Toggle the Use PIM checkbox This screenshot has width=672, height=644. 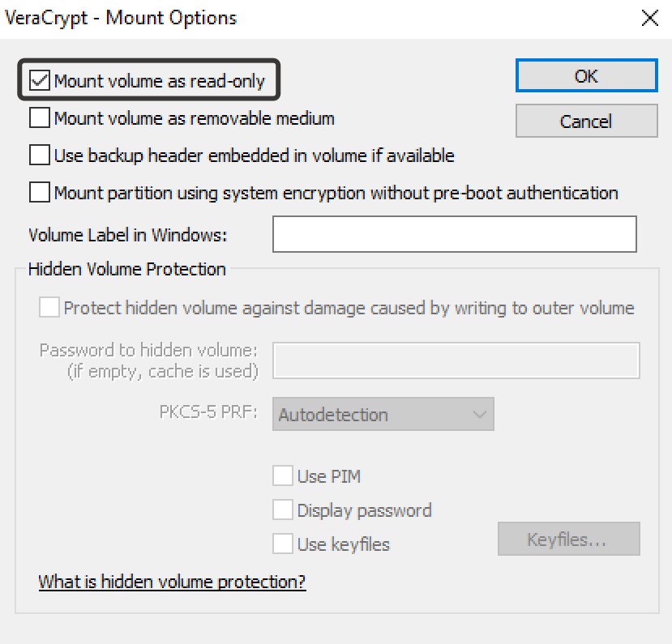[282, 476]
